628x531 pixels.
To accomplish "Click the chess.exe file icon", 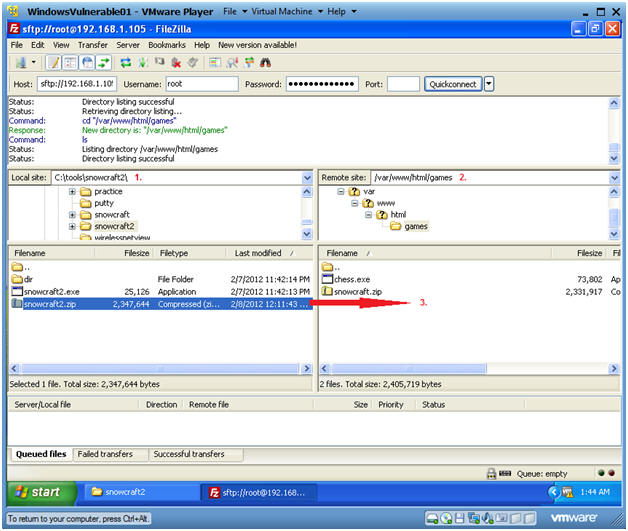I will (x=327, y=279).
